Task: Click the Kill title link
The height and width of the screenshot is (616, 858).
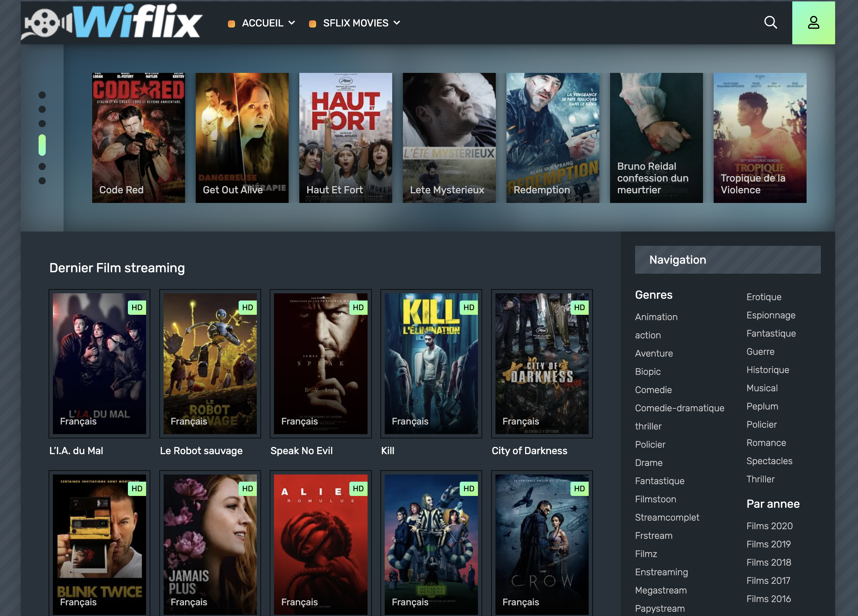Action: [388, 451]
